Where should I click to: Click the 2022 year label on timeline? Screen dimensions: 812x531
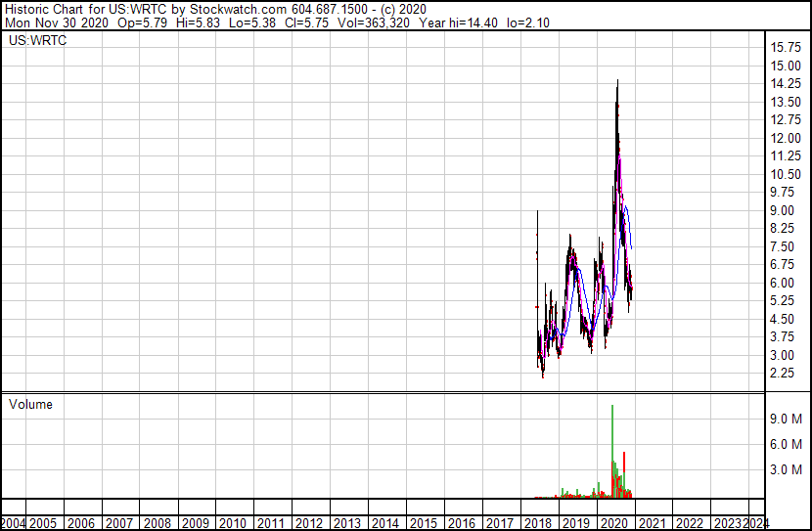689,523
